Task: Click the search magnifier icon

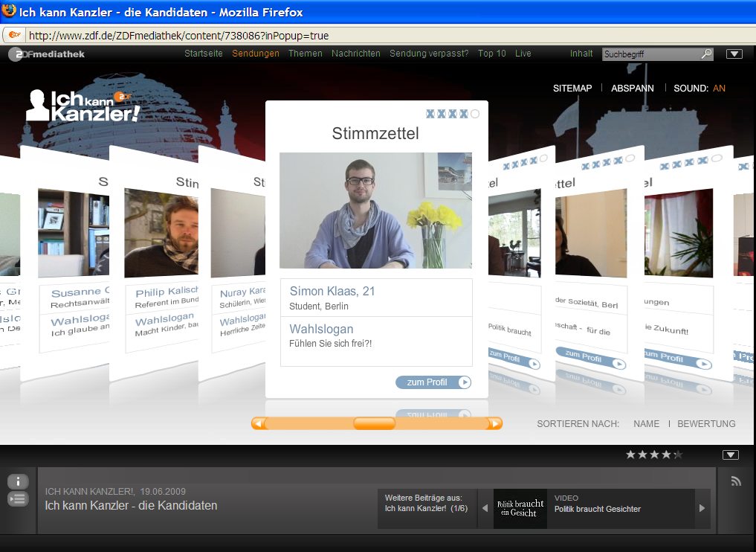Action: (x=706, y=54)
